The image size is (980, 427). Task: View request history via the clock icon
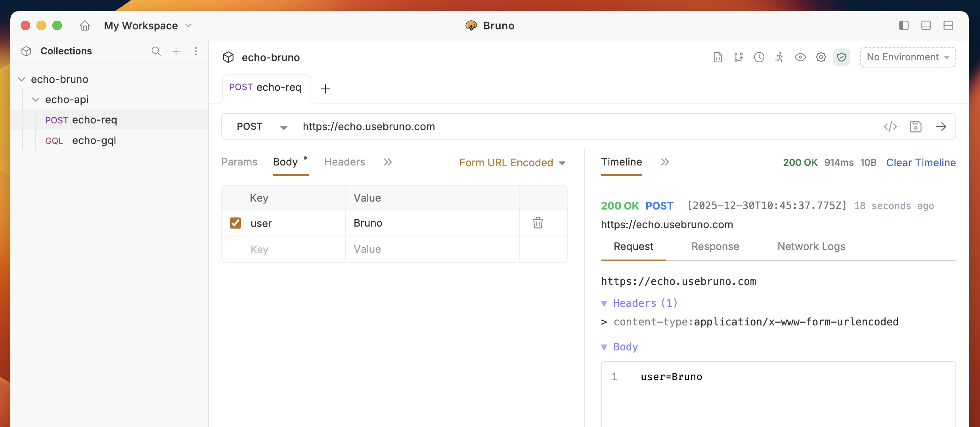[759, 57]
